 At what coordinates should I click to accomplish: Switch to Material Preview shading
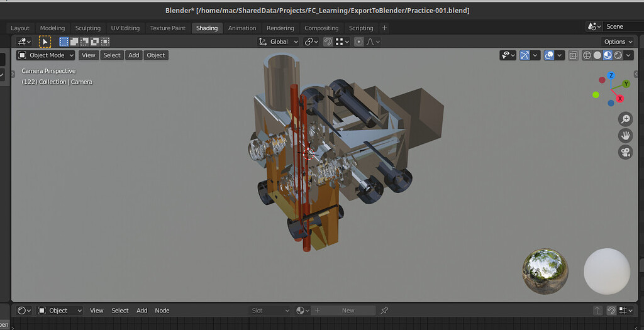pos(608,55)
